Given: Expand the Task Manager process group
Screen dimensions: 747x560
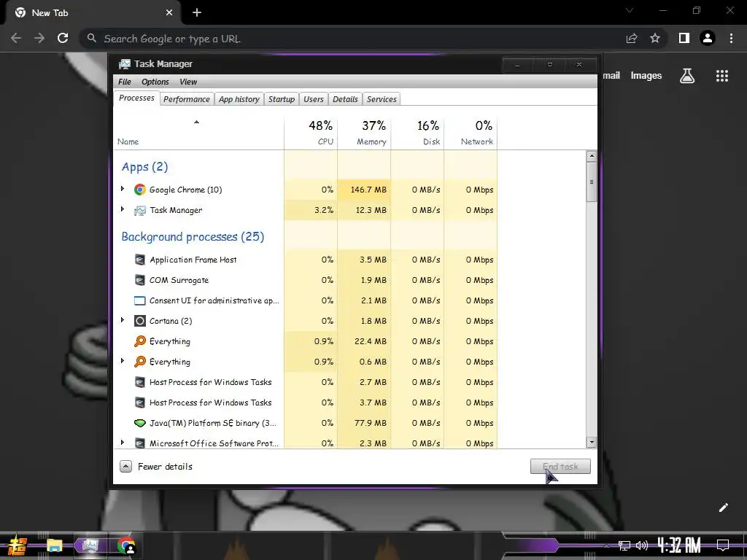Looking at the screenshot, I should pyautogui.click(x=123, y=209).
